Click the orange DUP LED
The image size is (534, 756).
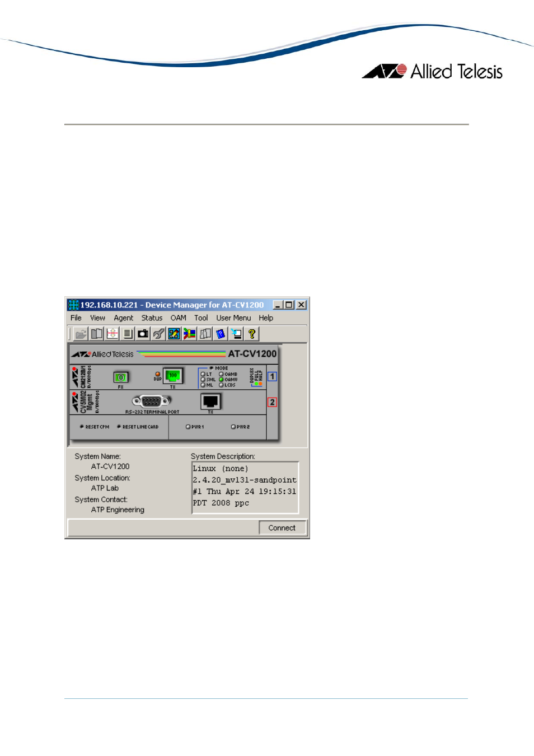point(158,374)
